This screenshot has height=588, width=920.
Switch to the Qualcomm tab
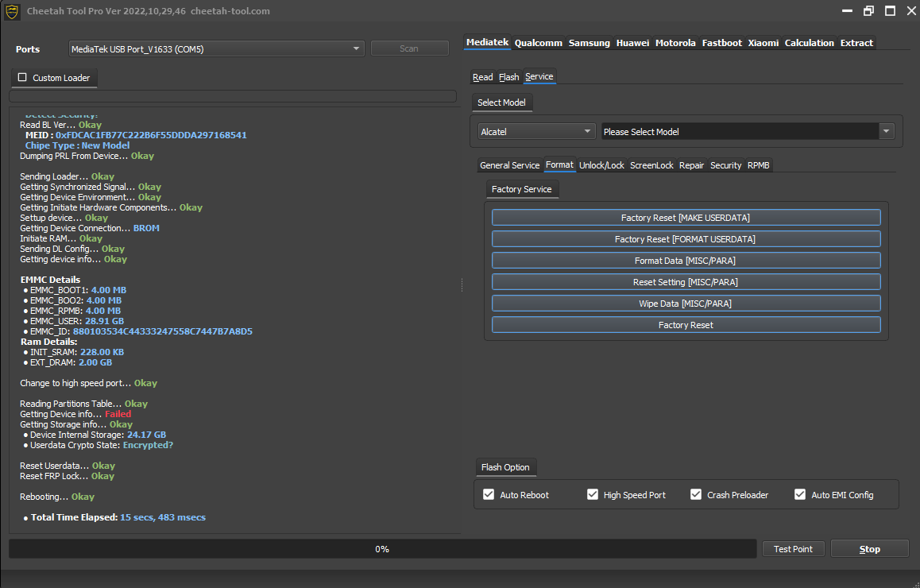[x=538, y=43]
